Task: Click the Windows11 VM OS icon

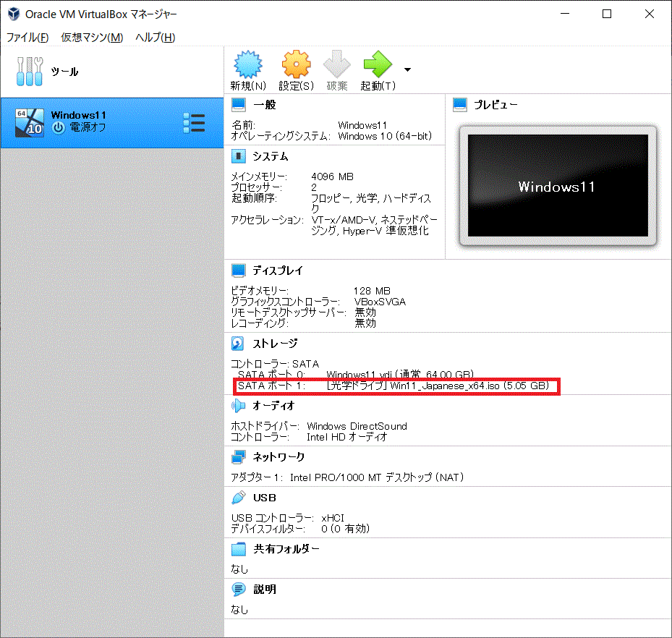Action: point(30,123)
